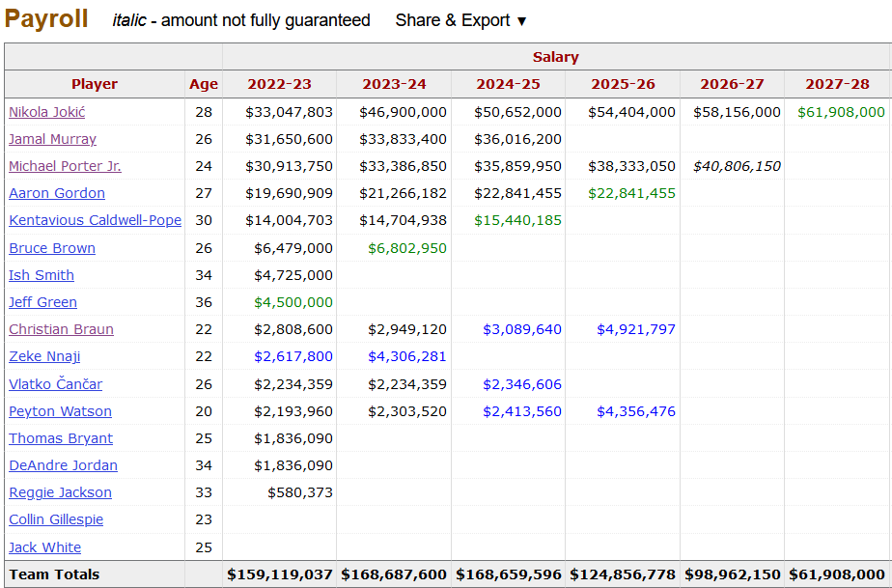Open Christian Braun player link
Screen dimensions: 892x588
tap(61, 329)
